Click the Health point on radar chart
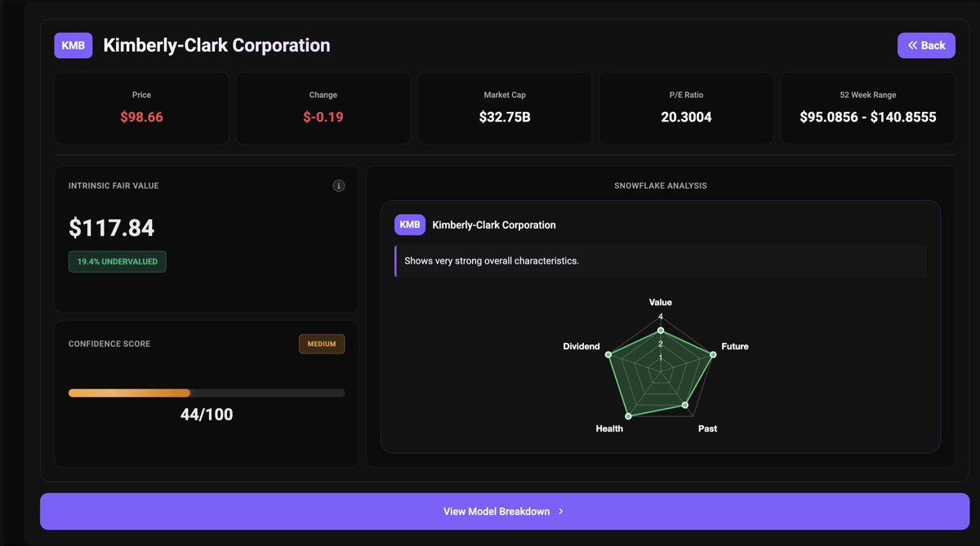 click(x=628, y=416)
